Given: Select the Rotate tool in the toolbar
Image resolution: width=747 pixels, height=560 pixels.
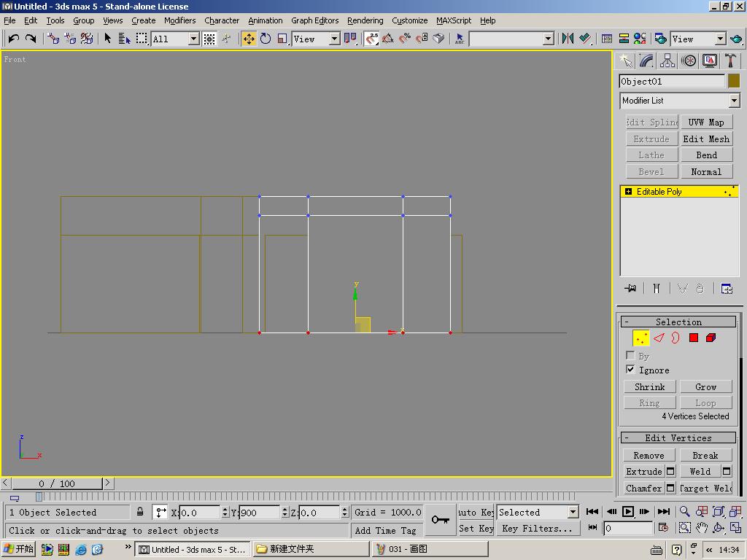Looking at the screenshot, I should [x=266, y=39].
